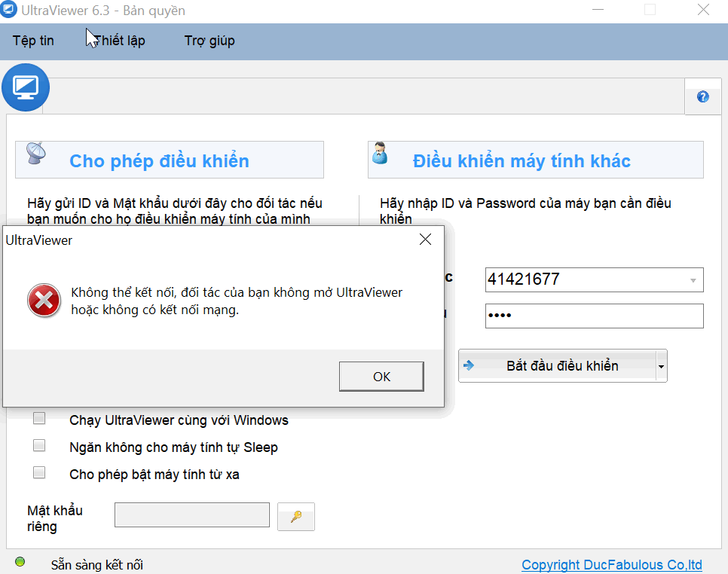The image size is (728, 574).
Task: Minimize the UltraViewer window
Action: tap(598, 10)
